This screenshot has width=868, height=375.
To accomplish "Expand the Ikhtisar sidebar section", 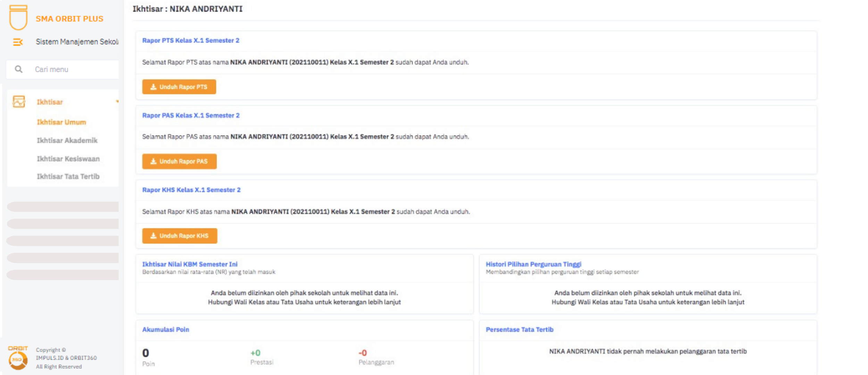I will pyautogui.click(x=50, y=102).
